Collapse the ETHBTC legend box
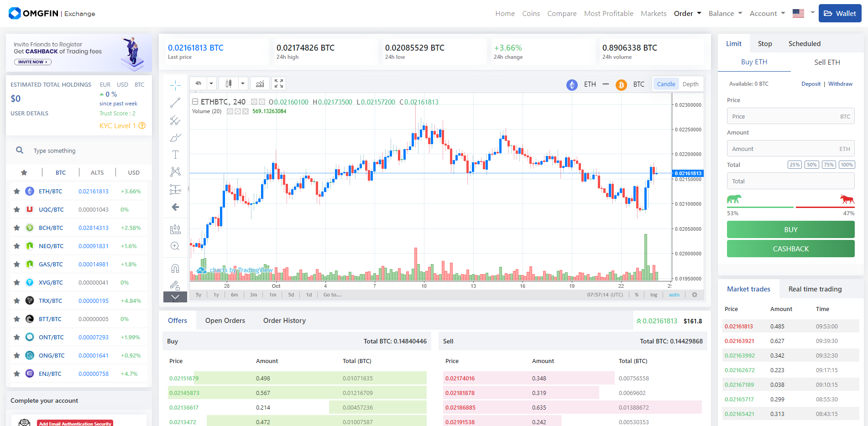Viewport: 868px width, 426px height. [195, 102]
